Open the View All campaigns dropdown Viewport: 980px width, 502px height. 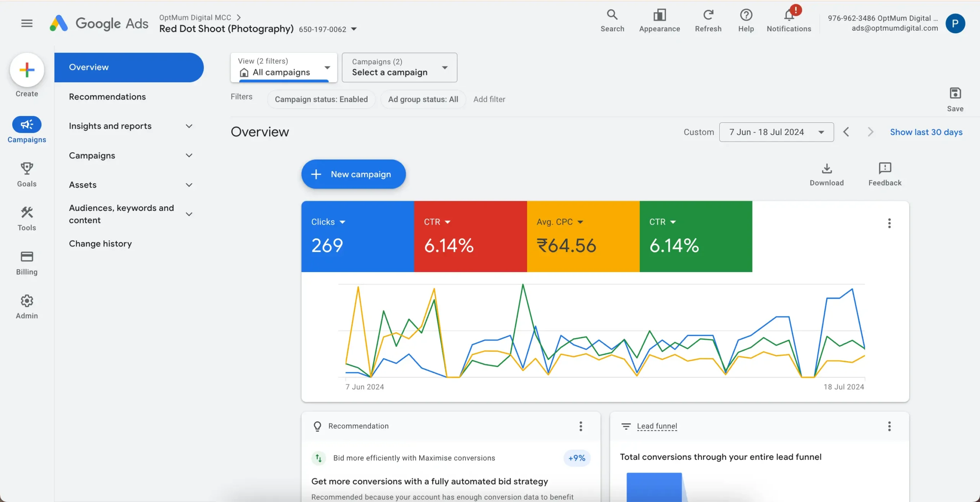pos(284,67)
